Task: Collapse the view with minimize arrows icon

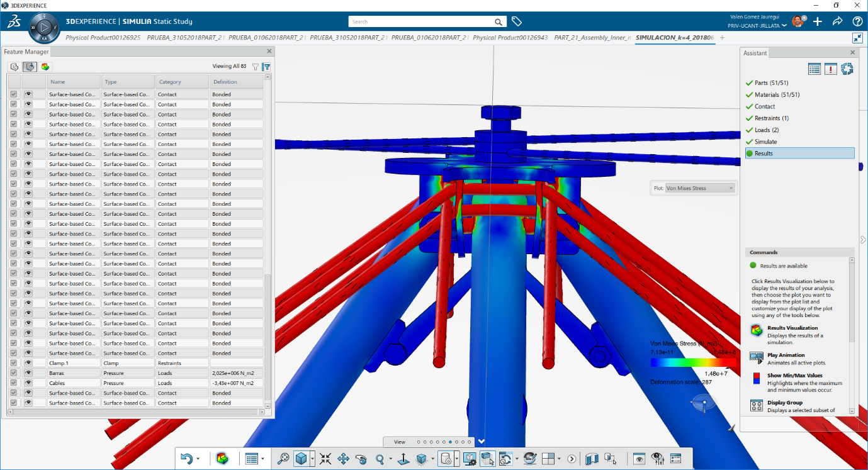Action: point(857,38)
